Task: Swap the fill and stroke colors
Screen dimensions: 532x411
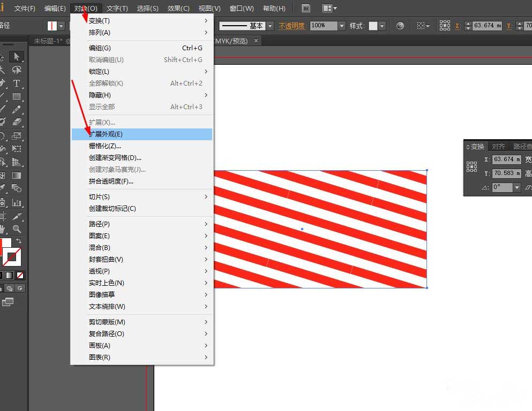Action: (19, 241)
